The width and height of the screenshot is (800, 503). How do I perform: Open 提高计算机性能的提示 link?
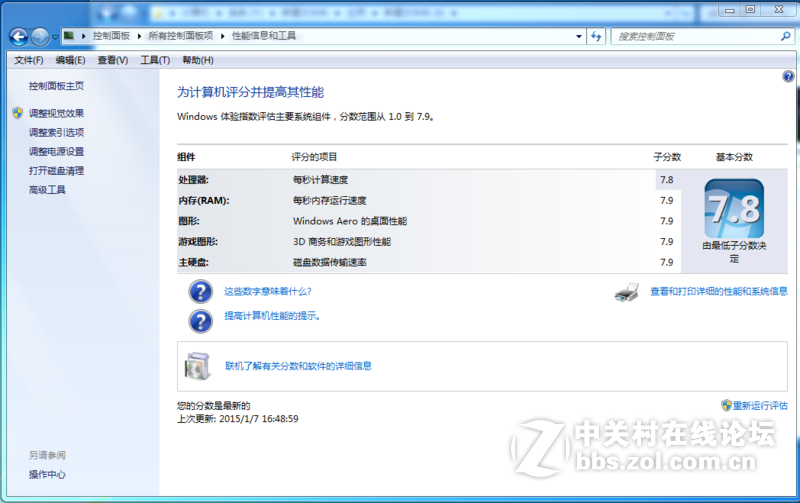(272, 316)
